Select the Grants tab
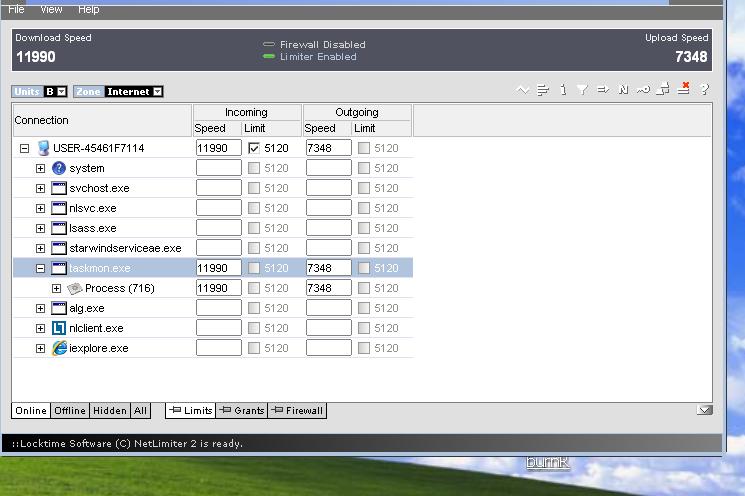This screenshot has width=745, height=496. tap(242, 411)
